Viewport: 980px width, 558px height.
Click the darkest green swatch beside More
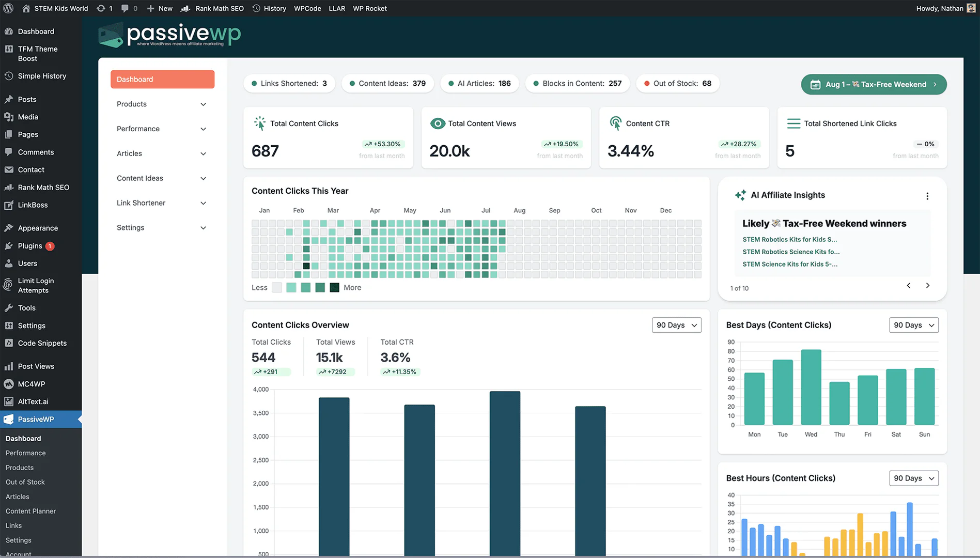point(334,287)
